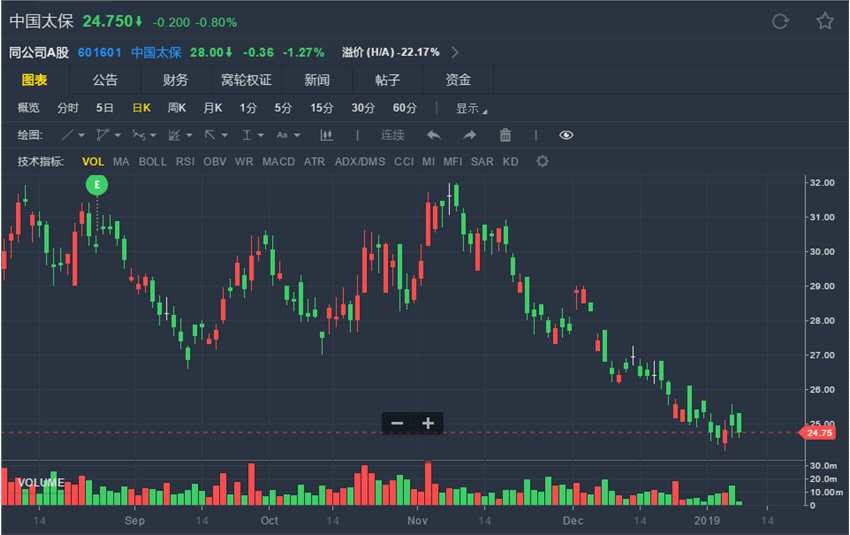The height and width of the screenshot is (535, 850).
Task: Open indicator settings gear icon
Action: [542, 162]
